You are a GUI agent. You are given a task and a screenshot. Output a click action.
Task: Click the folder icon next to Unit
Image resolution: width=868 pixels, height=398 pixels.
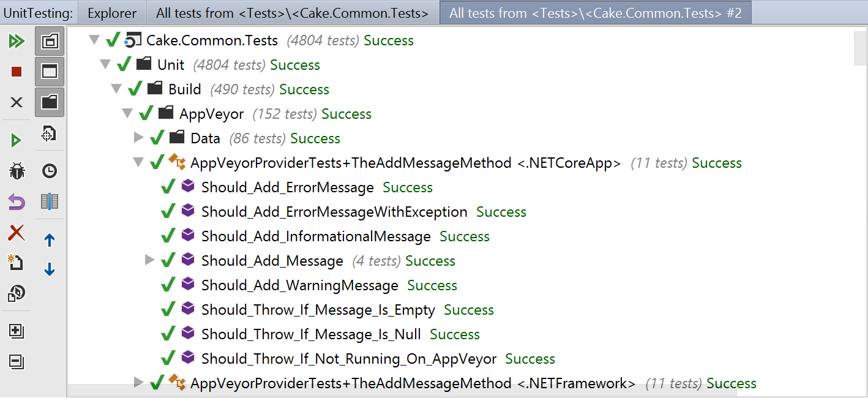144,64
